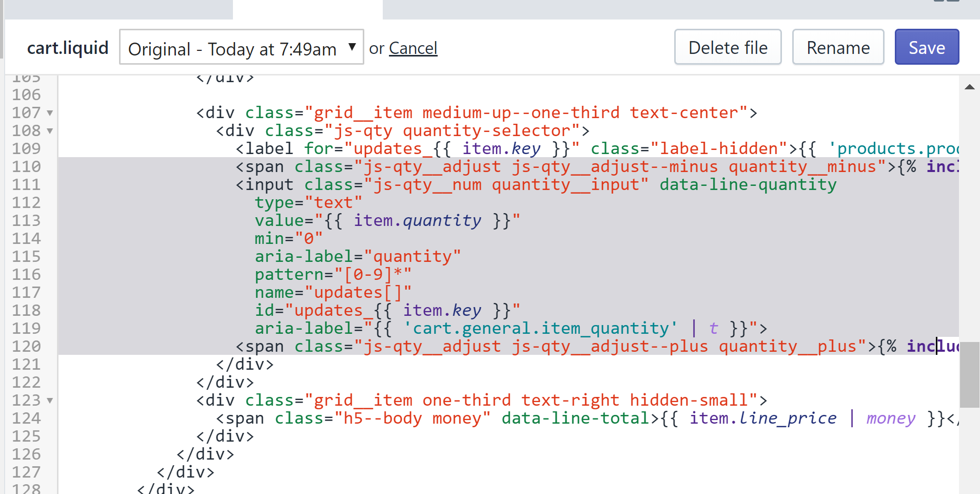Screen dimensions: 980x494
Task: Place cursor in type="text" line
Action: 308,202
